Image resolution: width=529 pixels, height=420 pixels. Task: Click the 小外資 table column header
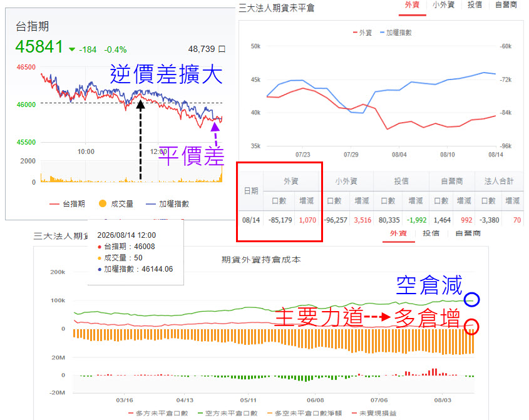pyautogui.click(x=346, y=181)
